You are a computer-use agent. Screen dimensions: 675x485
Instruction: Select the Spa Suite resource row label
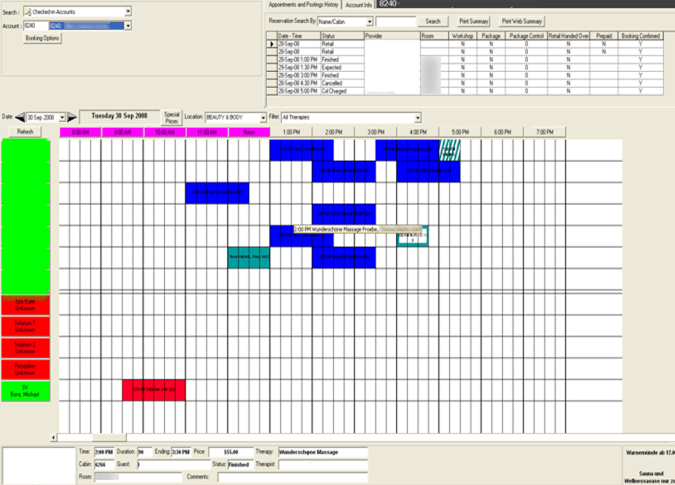tap(25, 305)
